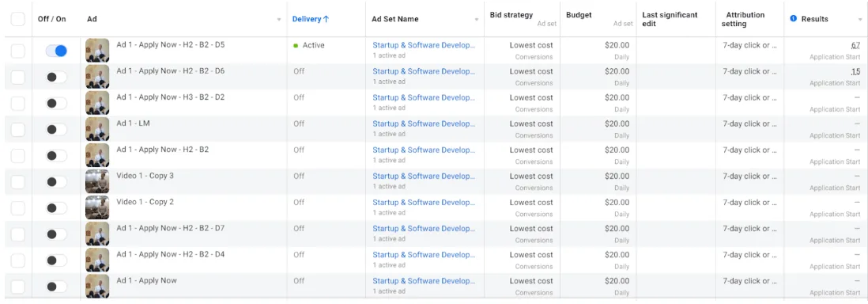
Task: Select checkbox for Ad 1 - Apply Now
Action: pyautogui.click(x=18, y=287)
